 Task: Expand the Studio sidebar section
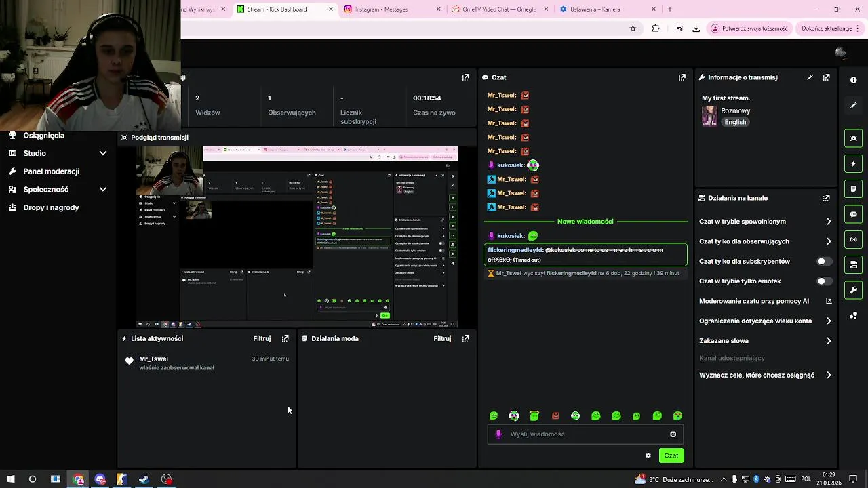pos(103,153)
